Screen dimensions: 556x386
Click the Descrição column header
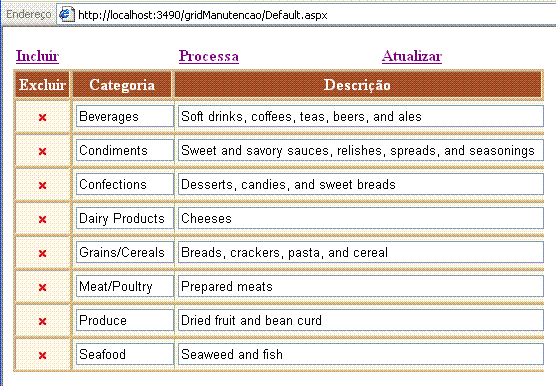tap(358, 84)
